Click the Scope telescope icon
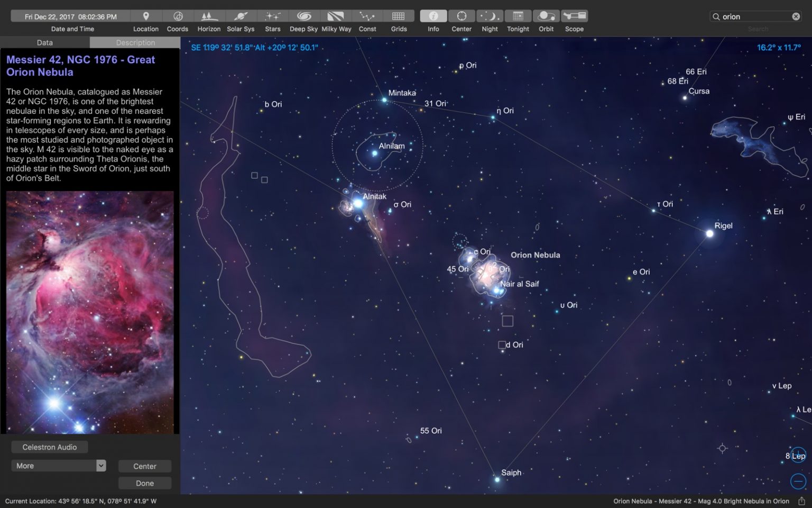 click(574, 16)
